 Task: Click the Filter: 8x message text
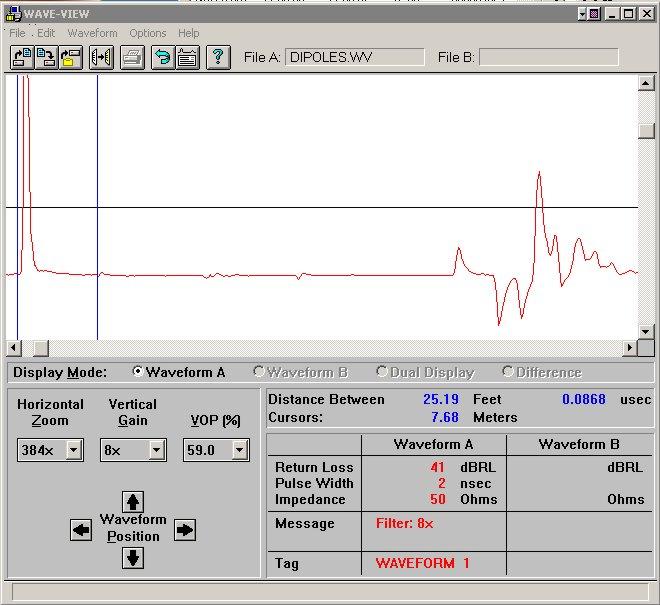coord(405,523)
